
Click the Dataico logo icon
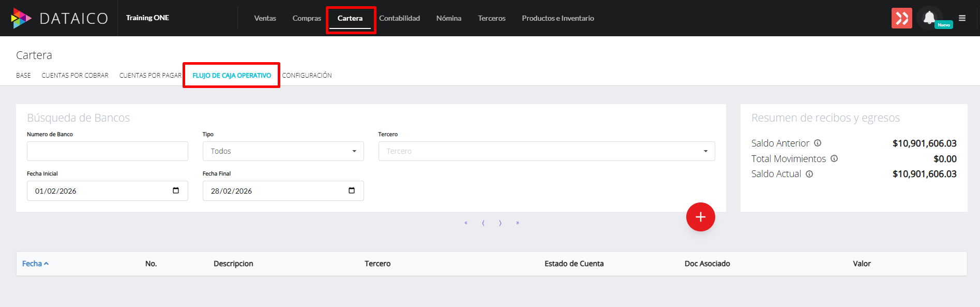21,18
